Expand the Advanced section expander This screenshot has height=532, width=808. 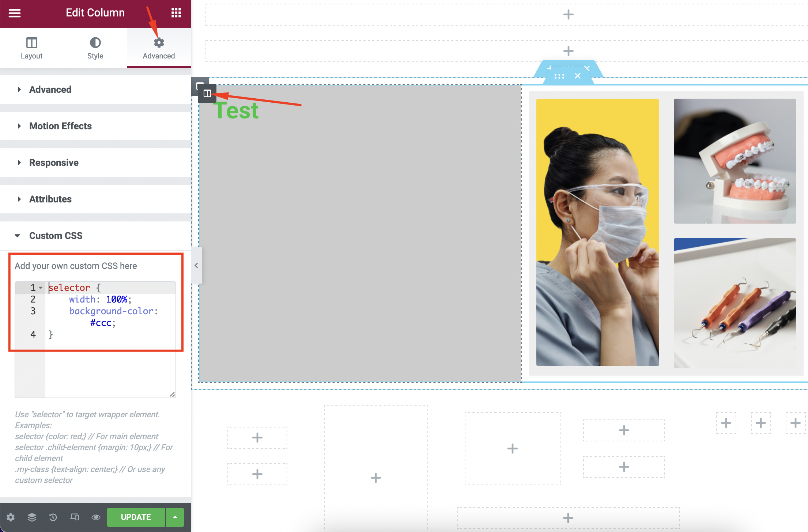pyautogui.click(x=95, y=89)
